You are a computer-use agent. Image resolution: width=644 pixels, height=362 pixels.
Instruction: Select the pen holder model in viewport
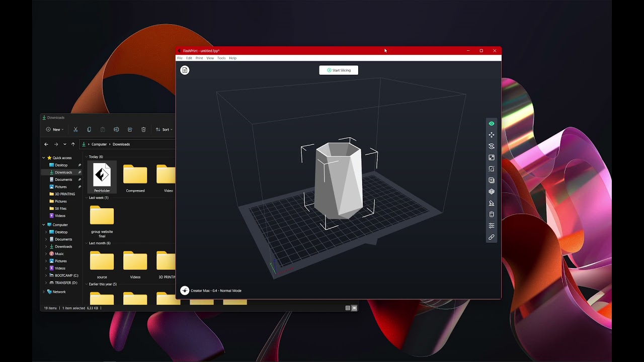tap(338, 180)
